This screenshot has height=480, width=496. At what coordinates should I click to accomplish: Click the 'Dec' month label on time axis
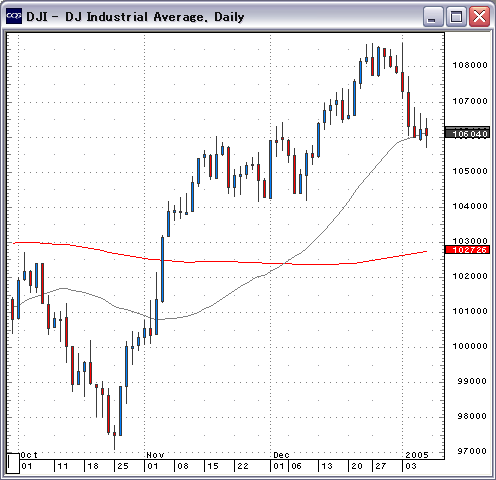point(281,455)
